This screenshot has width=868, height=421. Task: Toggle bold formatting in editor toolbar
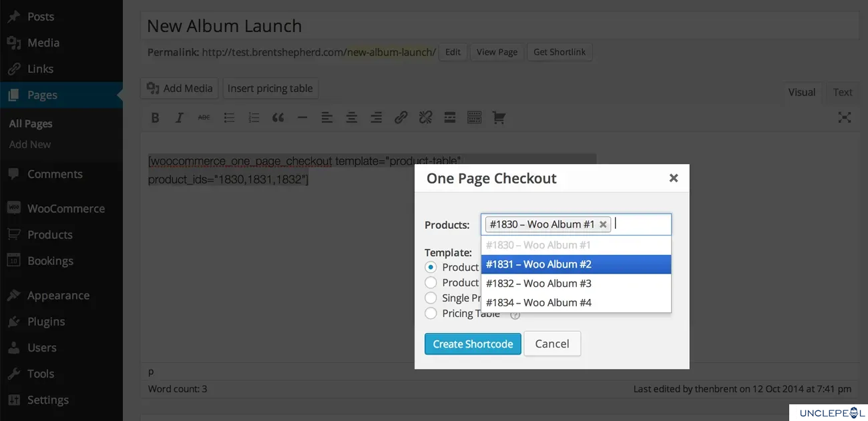(155, 118)
